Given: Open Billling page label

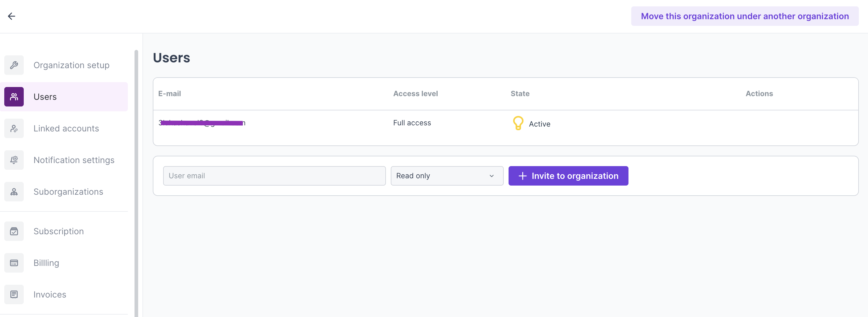Looking at the screenshot, I should [46, 263].
